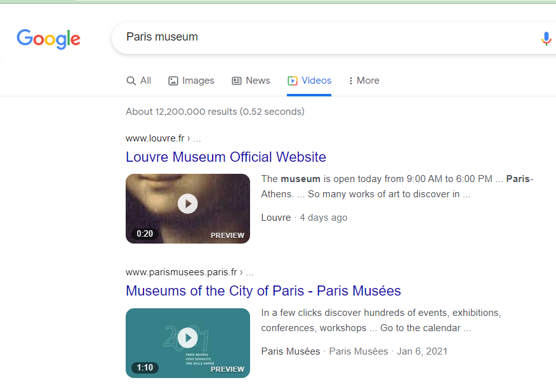
Task: Open the News tab
Action: pyautogui.click(x=251, y=81)
